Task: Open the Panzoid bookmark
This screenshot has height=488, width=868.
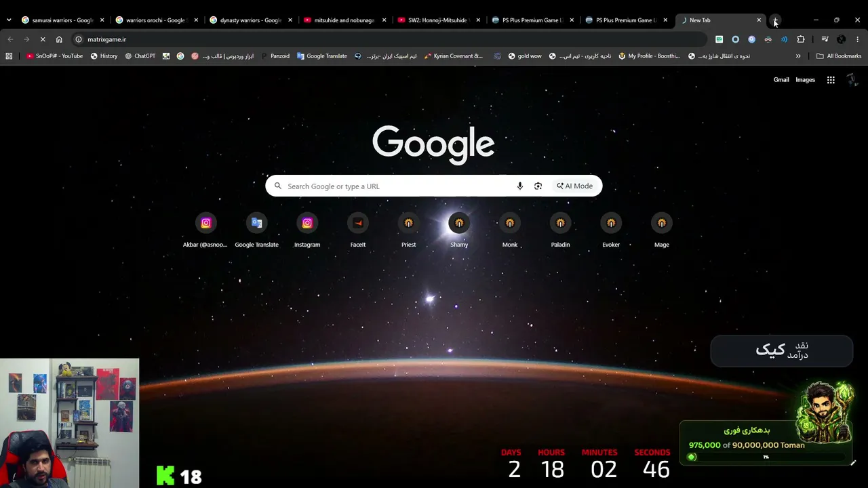Action: coord(275,56)
